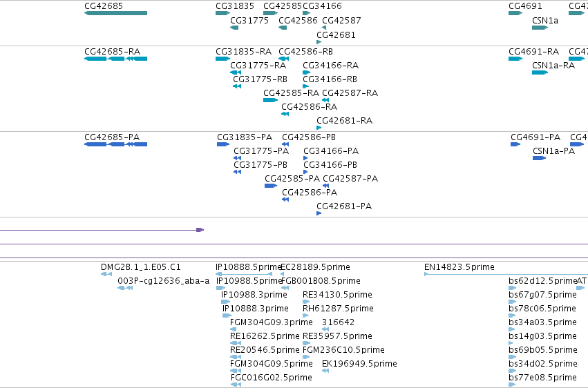Click the CG34166-PA protein label
Viewport: 588px width, 388px height.
tap(331, 151)
